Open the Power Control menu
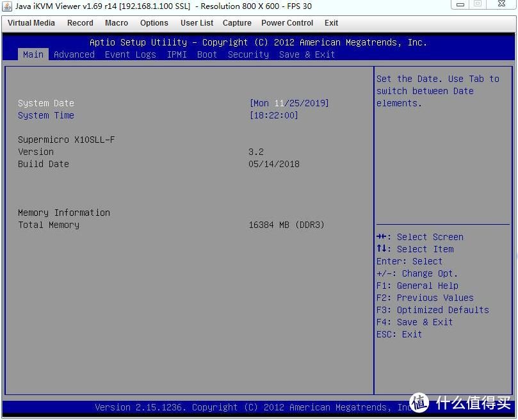The height and width of the screenshot is (420, 518). 287,23
